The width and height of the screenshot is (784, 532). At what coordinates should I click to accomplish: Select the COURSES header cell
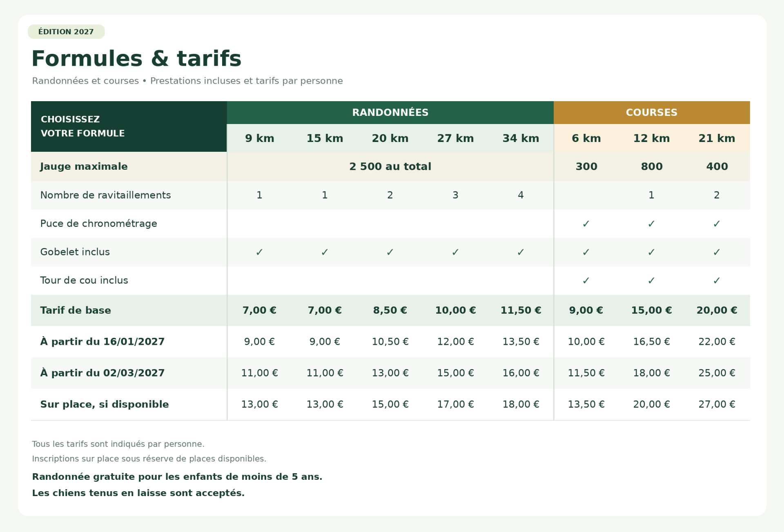click(x=652, y=113)
